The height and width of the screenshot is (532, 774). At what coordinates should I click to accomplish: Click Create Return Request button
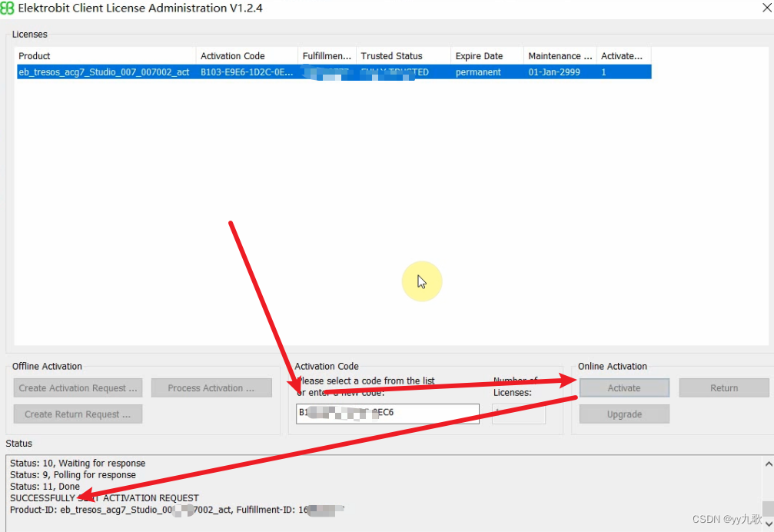point(78,414)
